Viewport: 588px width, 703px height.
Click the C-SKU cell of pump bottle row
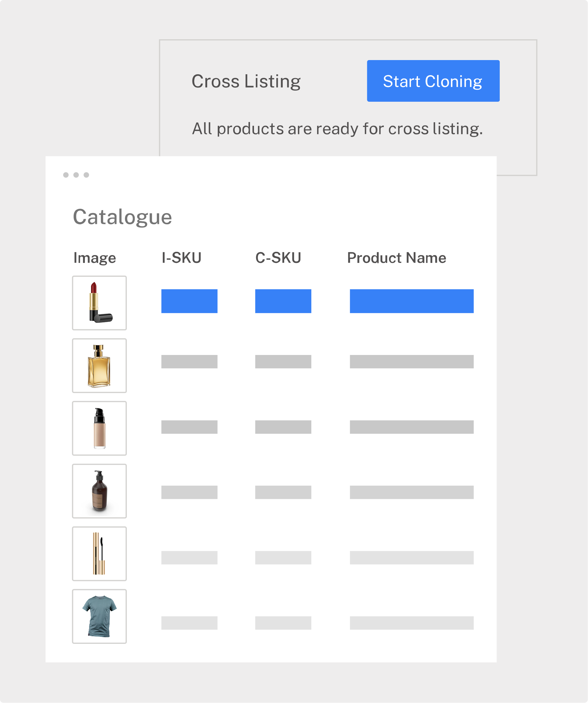coord(283,492)
